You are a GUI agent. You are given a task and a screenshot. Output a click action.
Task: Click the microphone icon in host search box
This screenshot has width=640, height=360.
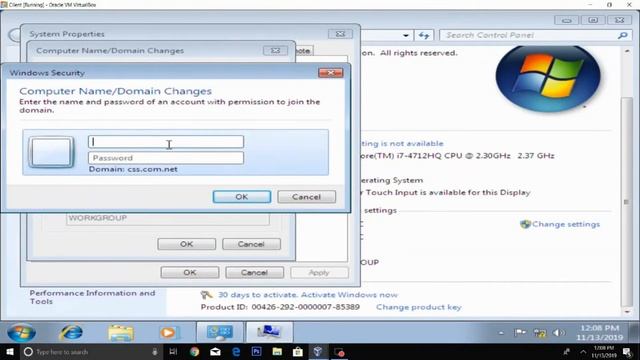click(x=155, y=351)
